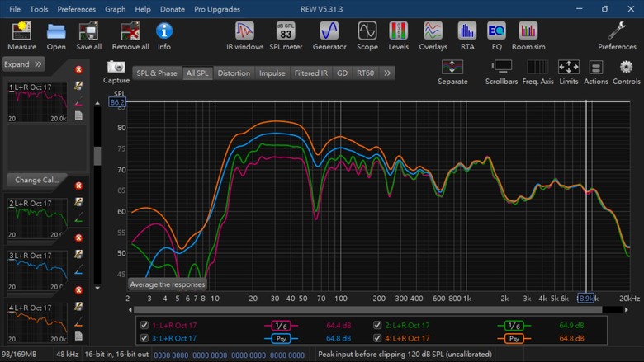Remove measurement 1 with red X

coord(78,69)
